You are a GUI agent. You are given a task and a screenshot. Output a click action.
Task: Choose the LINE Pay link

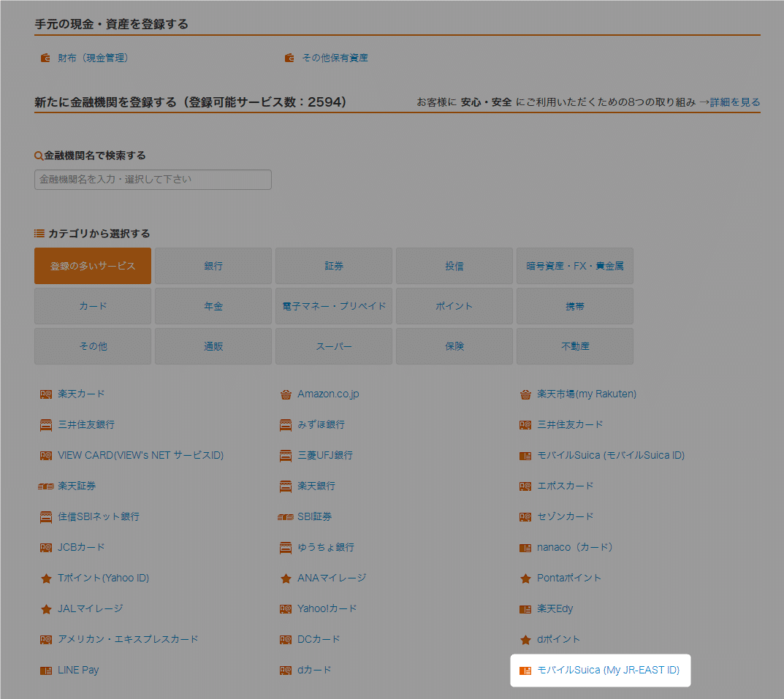78,670
